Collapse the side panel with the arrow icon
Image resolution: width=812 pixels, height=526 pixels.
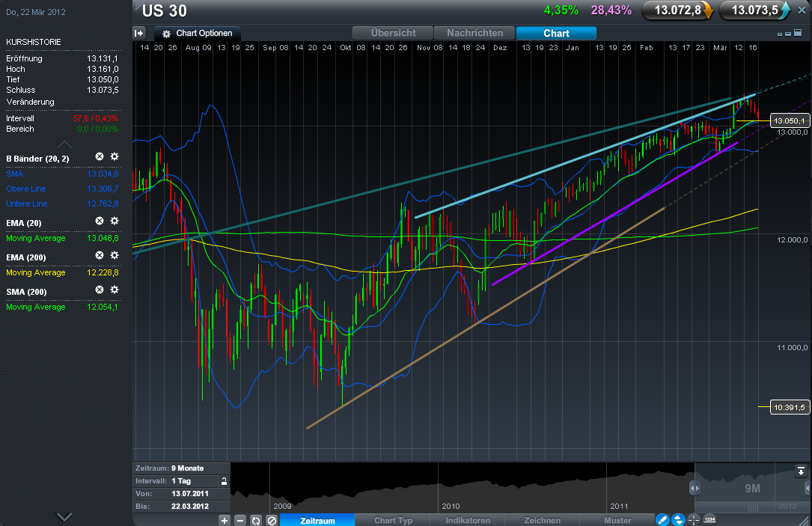coord(138,33)
